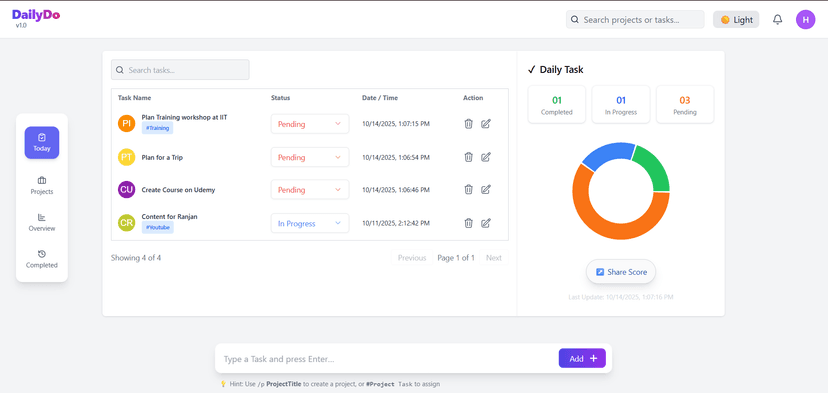This screenshot has width=828, height=393.
Task: Open the Overview sidebar tab
Action: click(x=42, y=222)
